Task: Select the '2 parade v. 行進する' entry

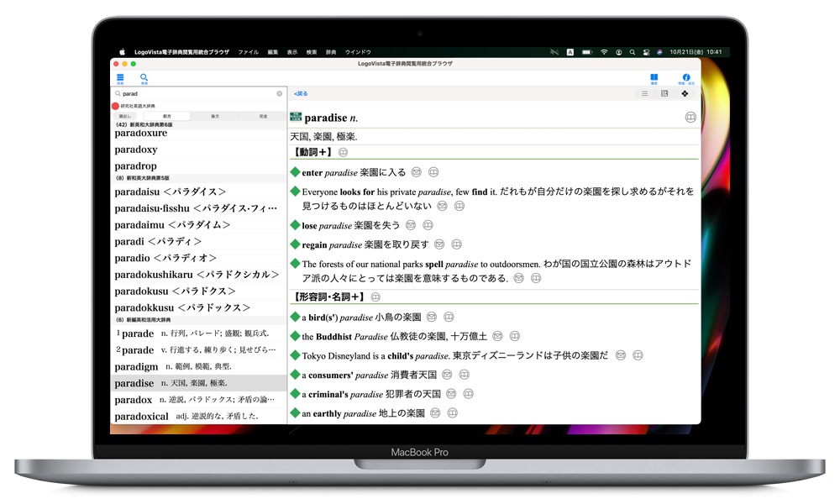Action: 198,350
